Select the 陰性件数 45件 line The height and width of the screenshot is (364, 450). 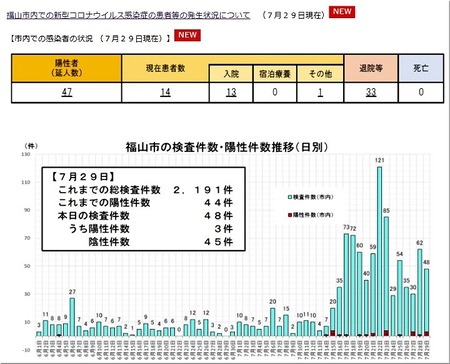coord(161,242)
